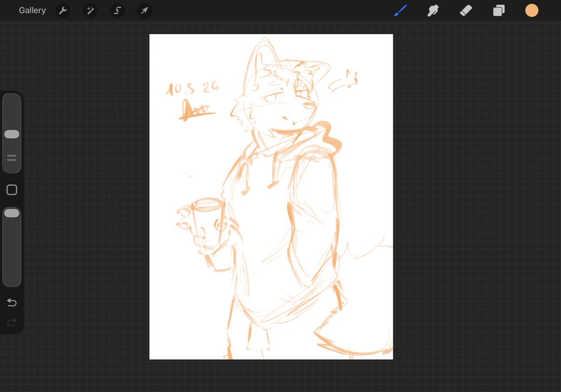The width and height of the screenshot is (561, 392).
Task: Undo the last stroke
Action: click(12, 303)
